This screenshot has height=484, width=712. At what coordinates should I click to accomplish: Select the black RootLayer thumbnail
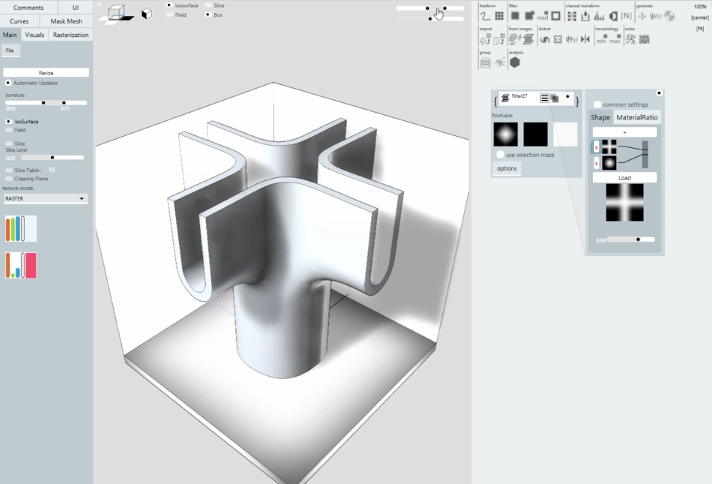pyautogui.click(x=535, y=134)
